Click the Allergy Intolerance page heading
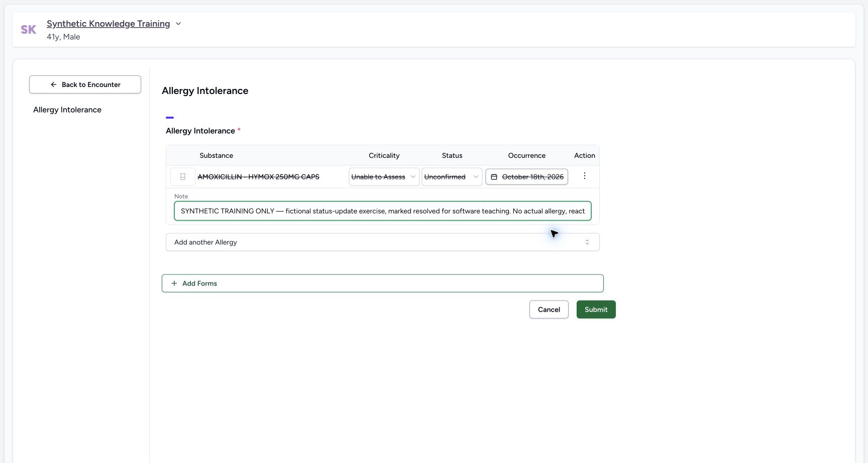The width and height of the screenshot is (868, 463). 205,91
